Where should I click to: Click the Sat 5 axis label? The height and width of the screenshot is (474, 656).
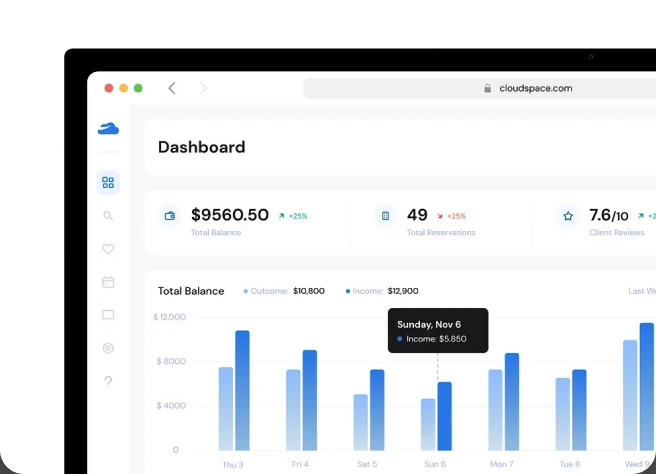(x=367, y=464)
